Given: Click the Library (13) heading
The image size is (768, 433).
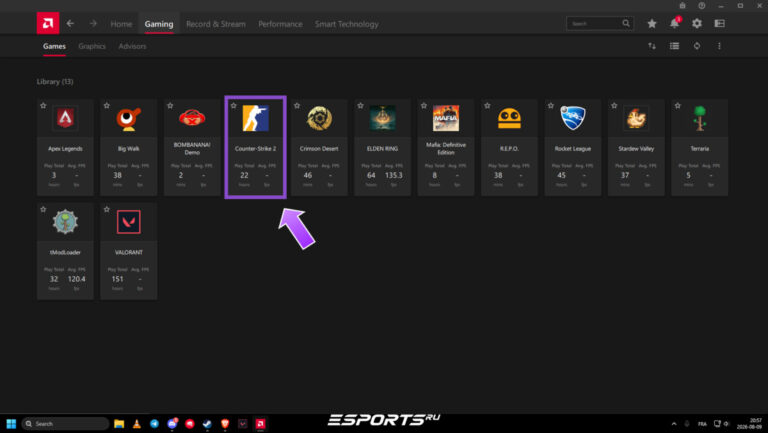Looking at the screenshot, I should tap(55, 81).
